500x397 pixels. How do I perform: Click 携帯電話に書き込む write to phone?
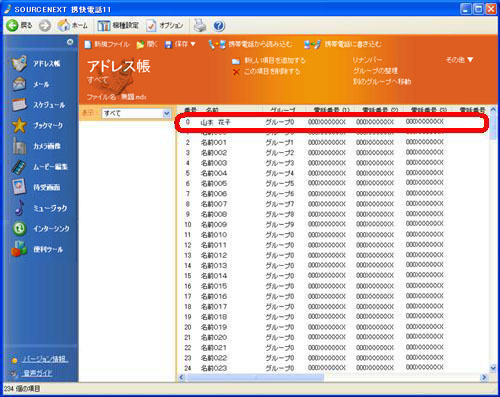343,44
